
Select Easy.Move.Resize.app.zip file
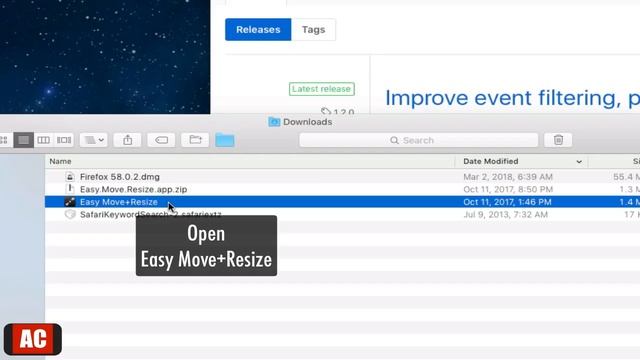[x=133, y=189]
